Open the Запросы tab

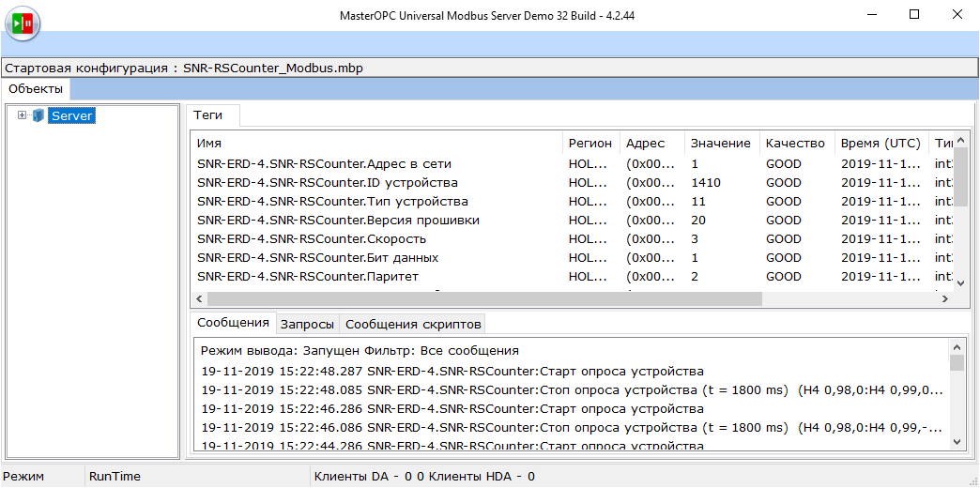(307, 324)
